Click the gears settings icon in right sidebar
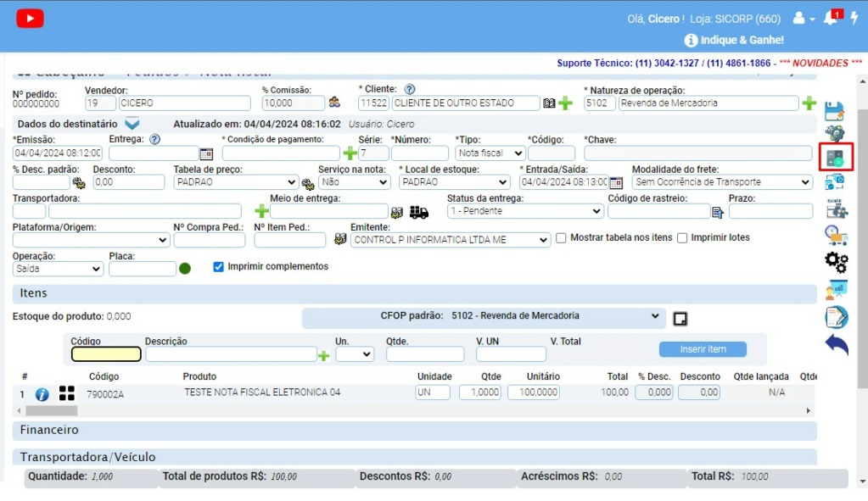 point(836,263)
